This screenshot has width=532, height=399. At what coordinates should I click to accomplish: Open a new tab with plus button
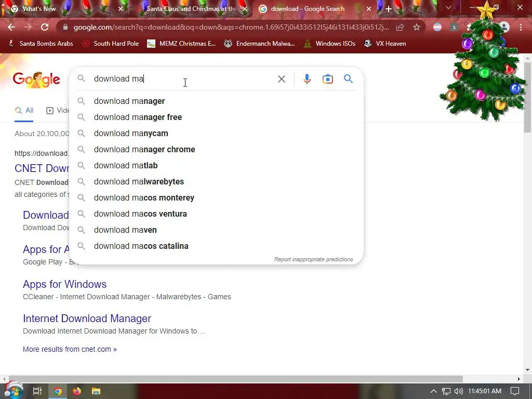(389, 9)
